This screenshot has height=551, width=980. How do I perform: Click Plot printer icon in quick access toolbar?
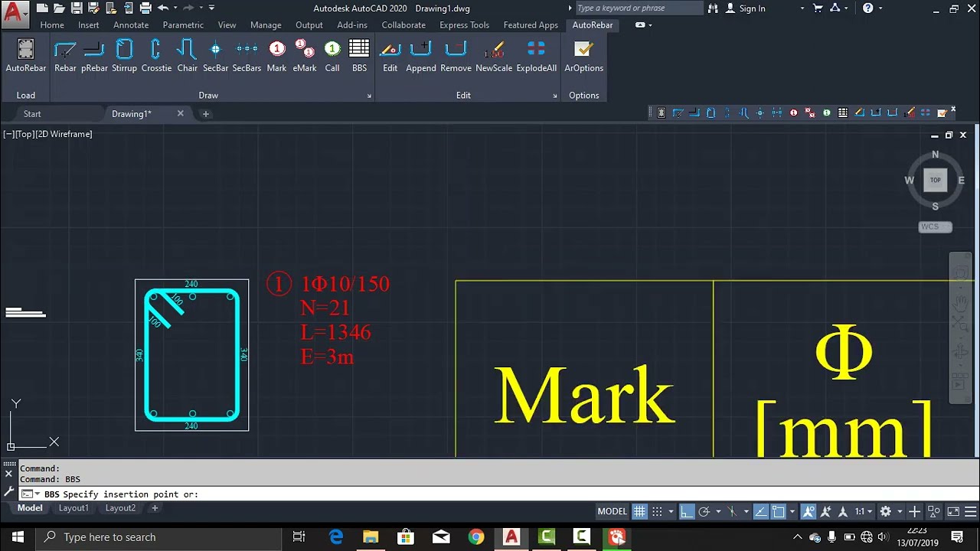coord(145,8)
